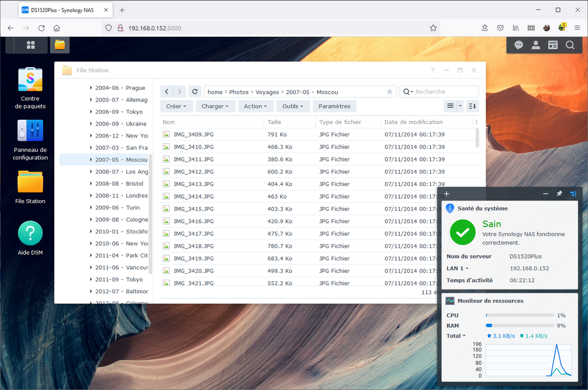Image resolution: width=588 pixels, height=390 pixels.
Task: Open the DSM user options icon
Action: pos(536,45)
